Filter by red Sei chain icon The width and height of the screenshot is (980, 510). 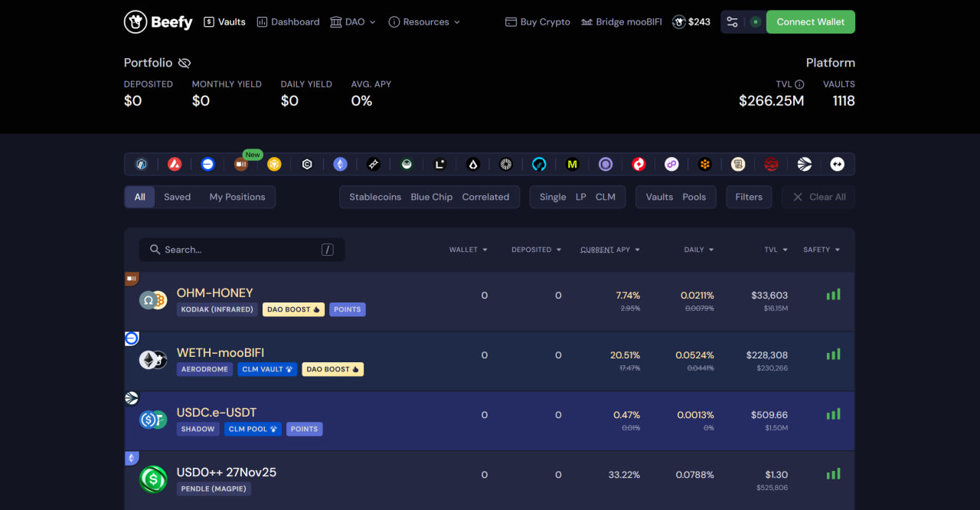click(771, 164)
